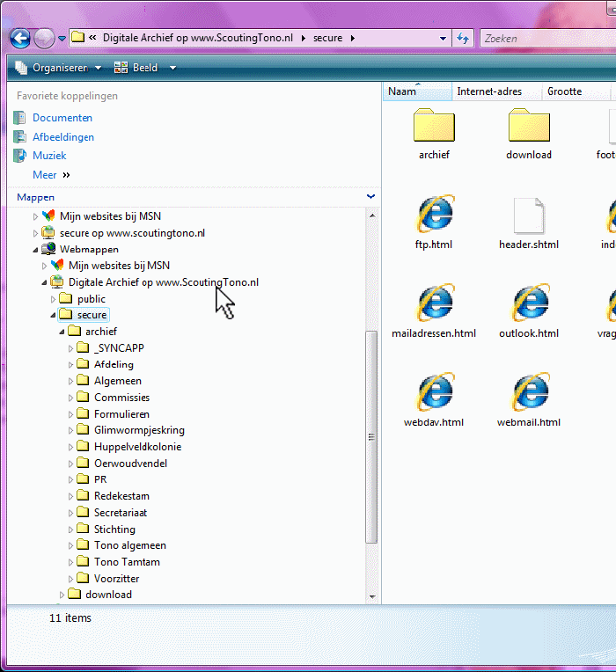Collapse the archief folder tree node
This screenshot has width=616, height=672.
(x=62, y=332)
